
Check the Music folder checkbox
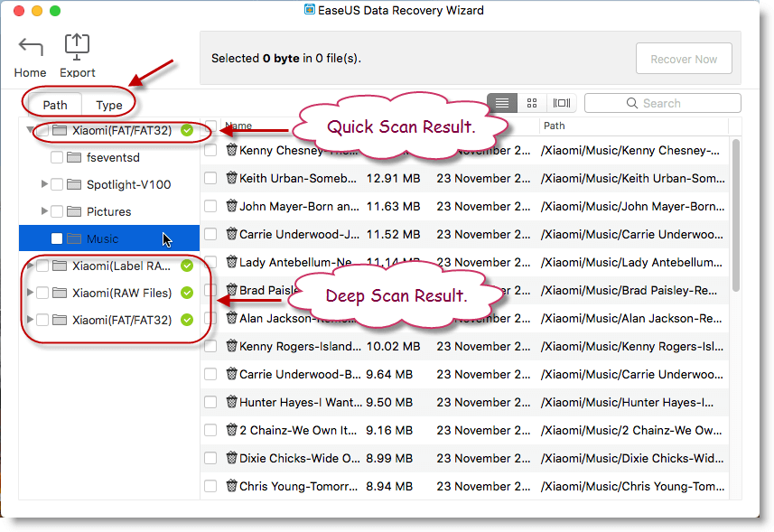[57, 238]
